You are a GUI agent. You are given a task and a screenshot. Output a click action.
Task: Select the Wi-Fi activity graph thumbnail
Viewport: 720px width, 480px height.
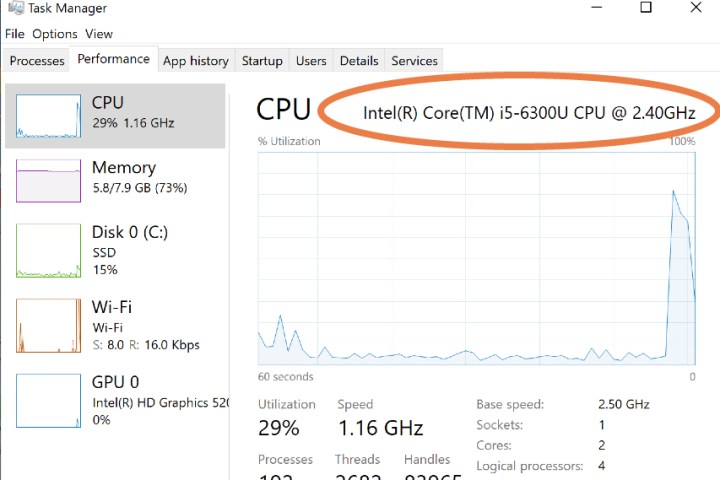pyautogui.click(x=48, y=325)
